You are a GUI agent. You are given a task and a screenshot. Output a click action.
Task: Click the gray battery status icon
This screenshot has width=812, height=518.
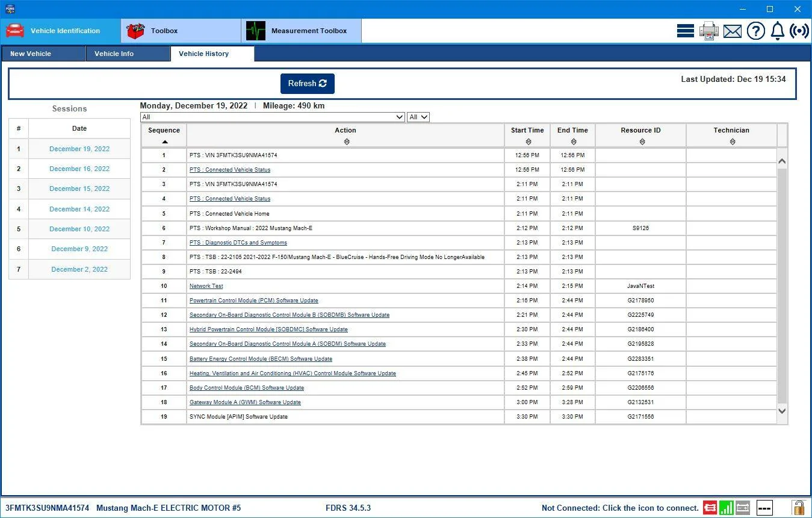743,508
